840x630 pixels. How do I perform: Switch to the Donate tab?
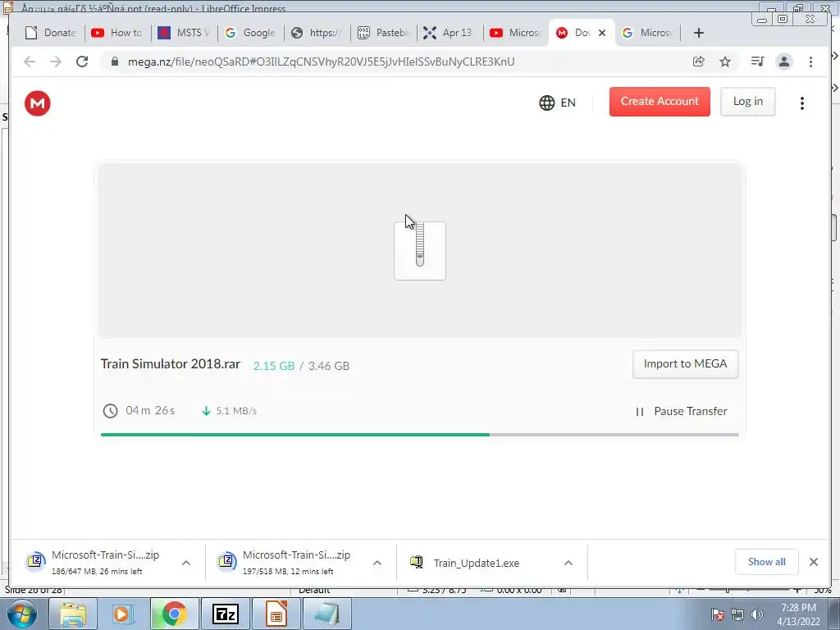[50, 33]
